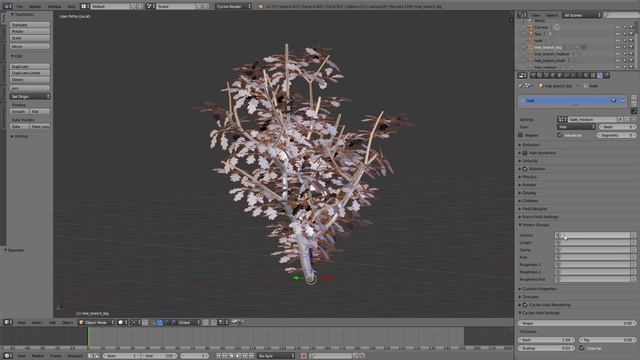Click the Delete button in Edit section

(x=30, y=80)
